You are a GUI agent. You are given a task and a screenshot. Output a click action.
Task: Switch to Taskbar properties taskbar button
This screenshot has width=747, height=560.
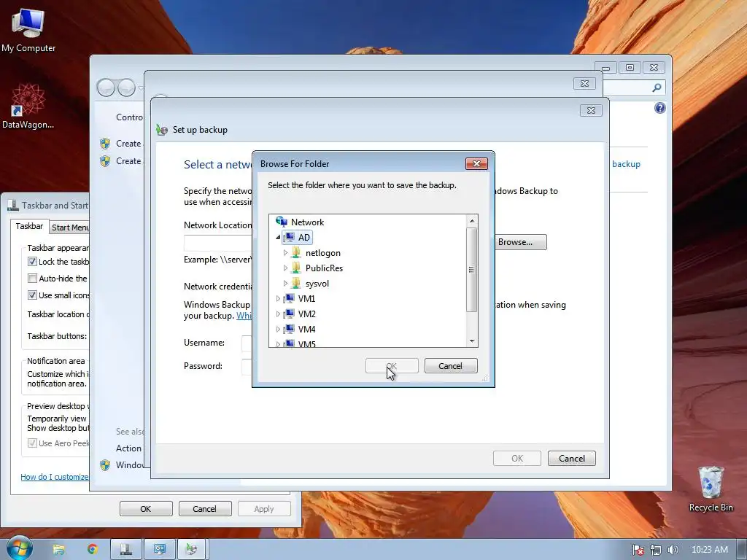pos(125,550)
